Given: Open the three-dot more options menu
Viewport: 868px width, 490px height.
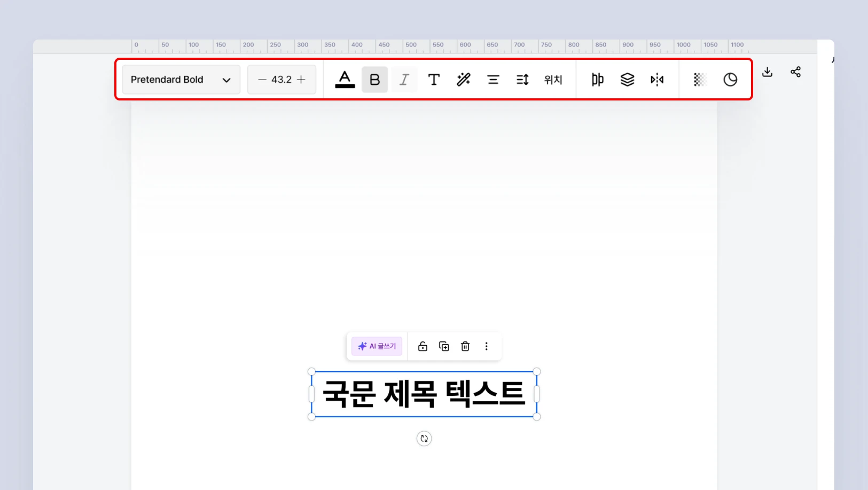Looking at the screenshot, I should pyautogui.click(x=486, y=346).
